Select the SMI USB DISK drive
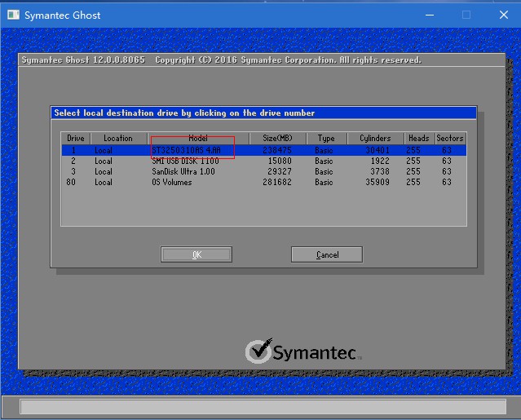The image size is (521, 420). click(x=184, y=161)
